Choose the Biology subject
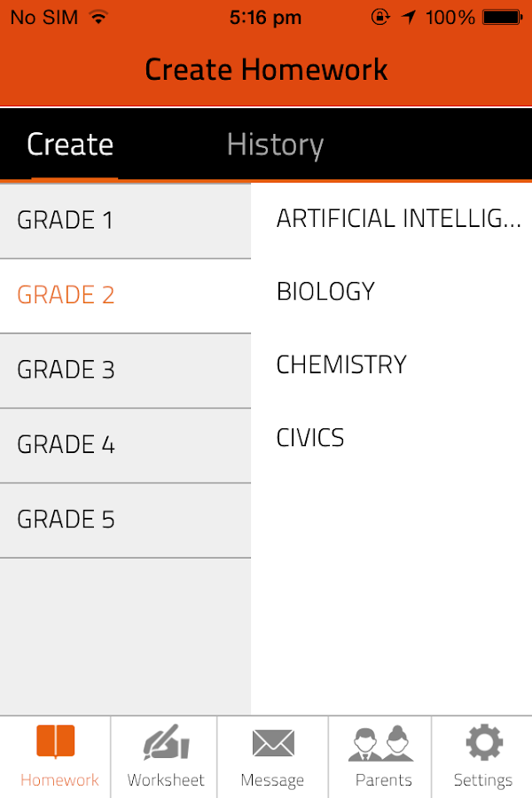532x798 pixels. [x=326, y=292]
